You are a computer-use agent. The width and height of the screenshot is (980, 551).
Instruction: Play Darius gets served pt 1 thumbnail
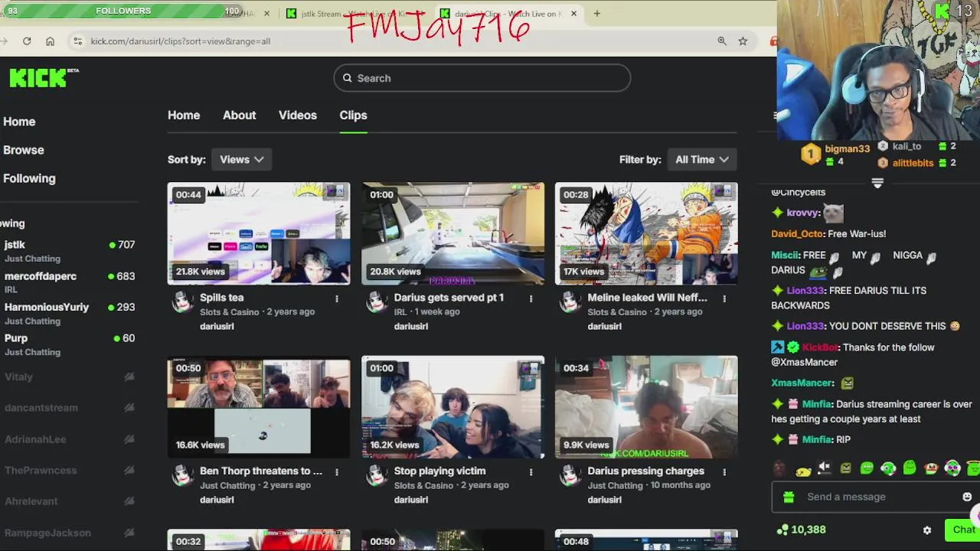(452, 233)
